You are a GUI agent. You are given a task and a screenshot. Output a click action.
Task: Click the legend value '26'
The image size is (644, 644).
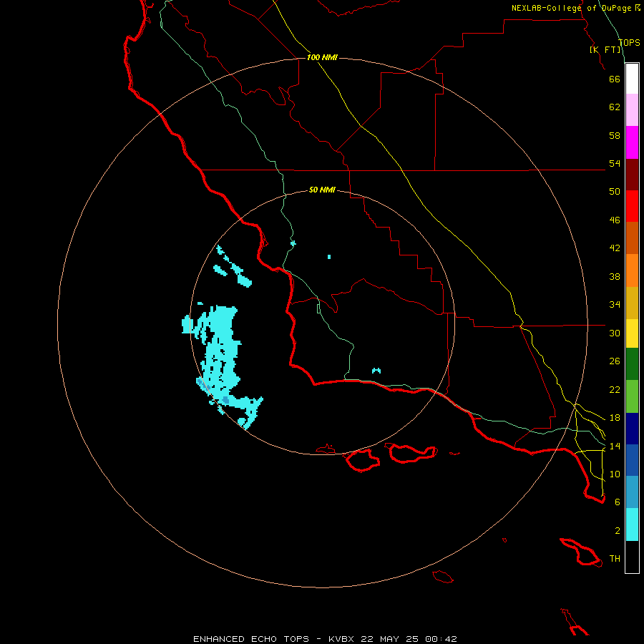615,361
